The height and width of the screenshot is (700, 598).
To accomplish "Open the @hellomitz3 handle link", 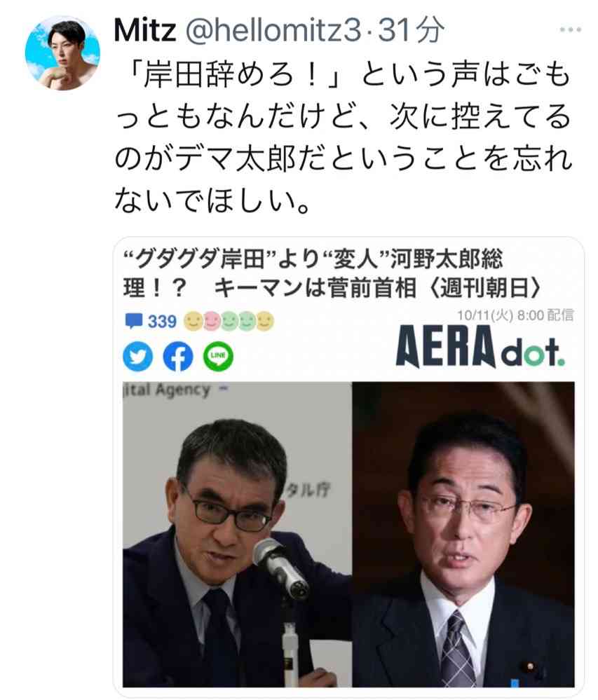I will pyautogui.click(x=273, y=30).
